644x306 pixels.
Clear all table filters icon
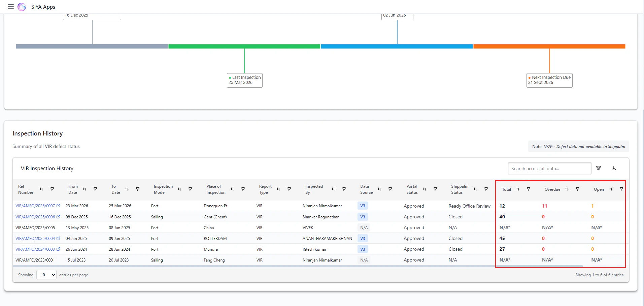click(x=599, y=168)
